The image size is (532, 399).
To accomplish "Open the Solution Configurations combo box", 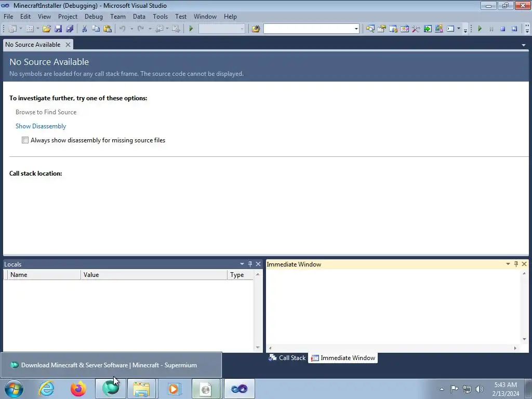I will [221, 29].
